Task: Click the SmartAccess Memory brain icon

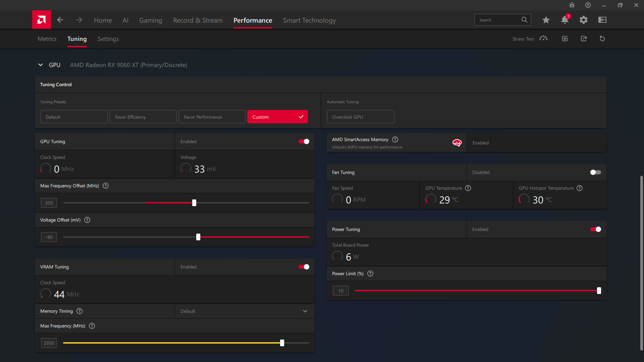Action: 457,143
